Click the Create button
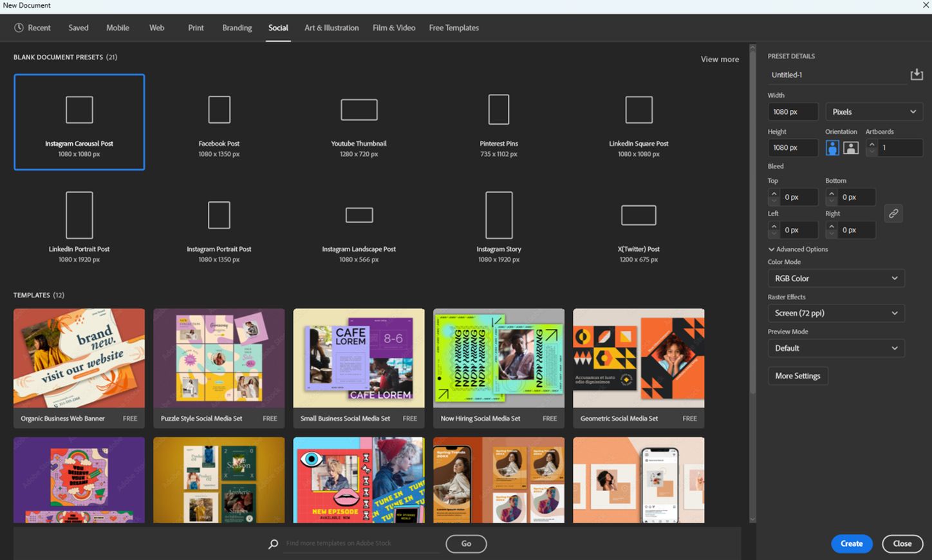Image resolution: width=932 pixels, height=560 pixels. [x=851, y=543]
